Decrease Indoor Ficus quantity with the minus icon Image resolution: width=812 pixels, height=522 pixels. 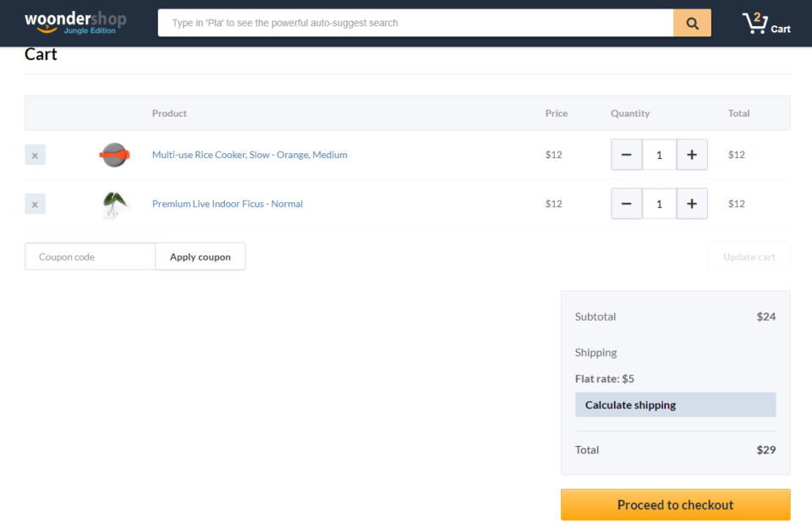point(627,204)
